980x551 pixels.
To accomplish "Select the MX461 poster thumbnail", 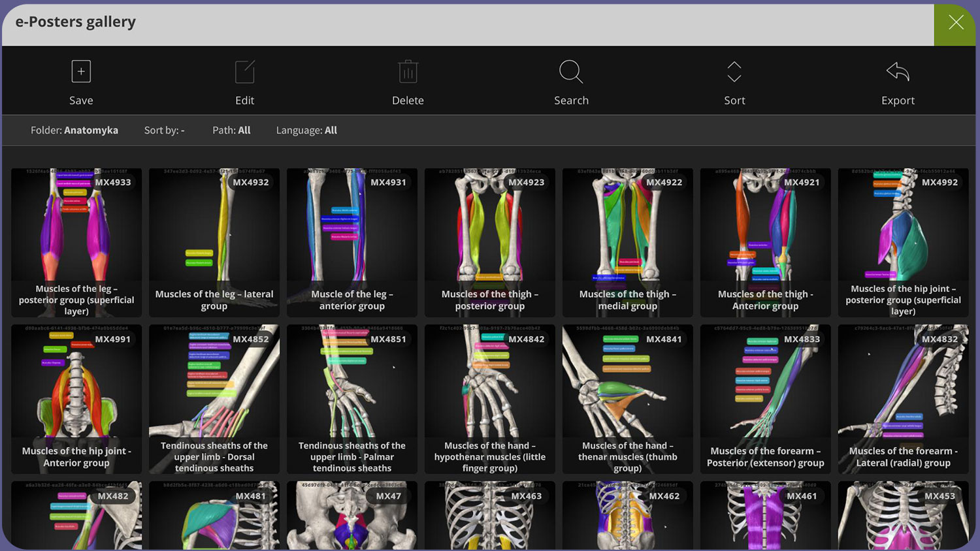I will pos(766,515).
